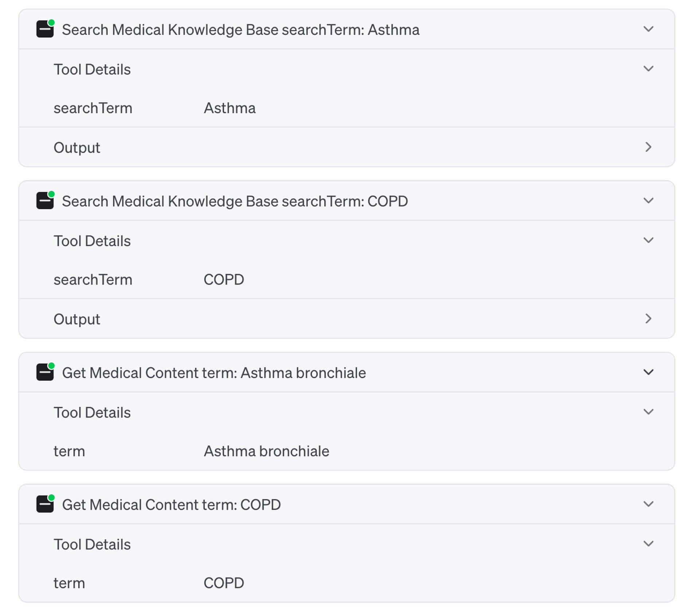Collapse Tool Details in COPD search card
The width and height of the screenshot is (700, 608).
(x=648, y=240)
